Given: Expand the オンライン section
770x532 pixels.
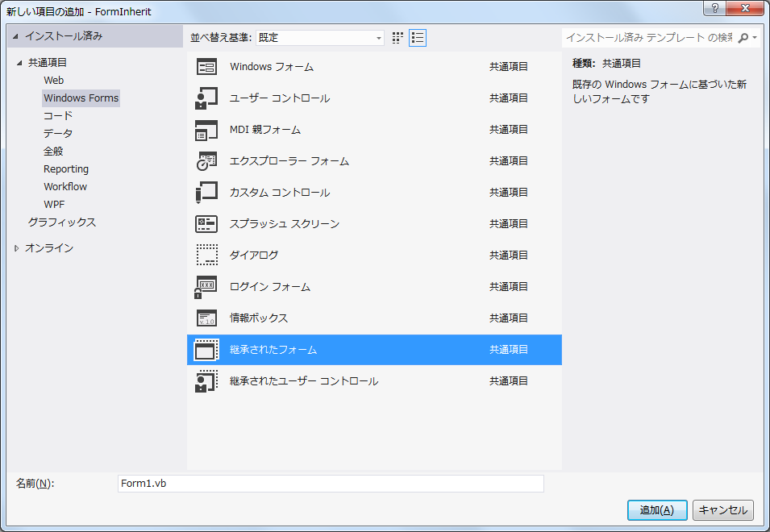Looking at the screenshot, I should coord(17,248).
